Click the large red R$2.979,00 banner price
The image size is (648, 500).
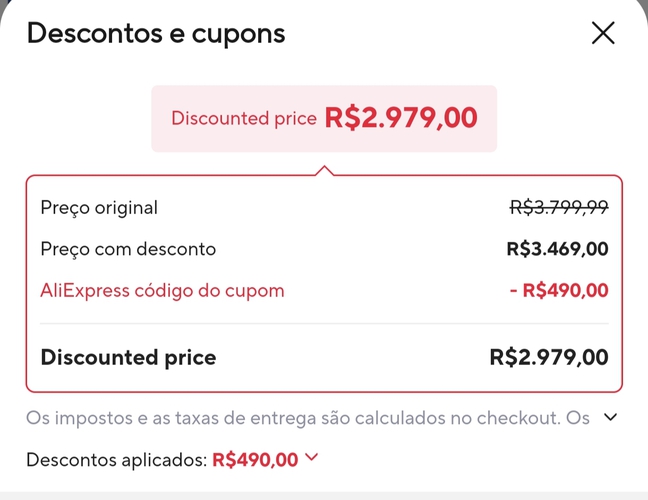coord(401,118)
